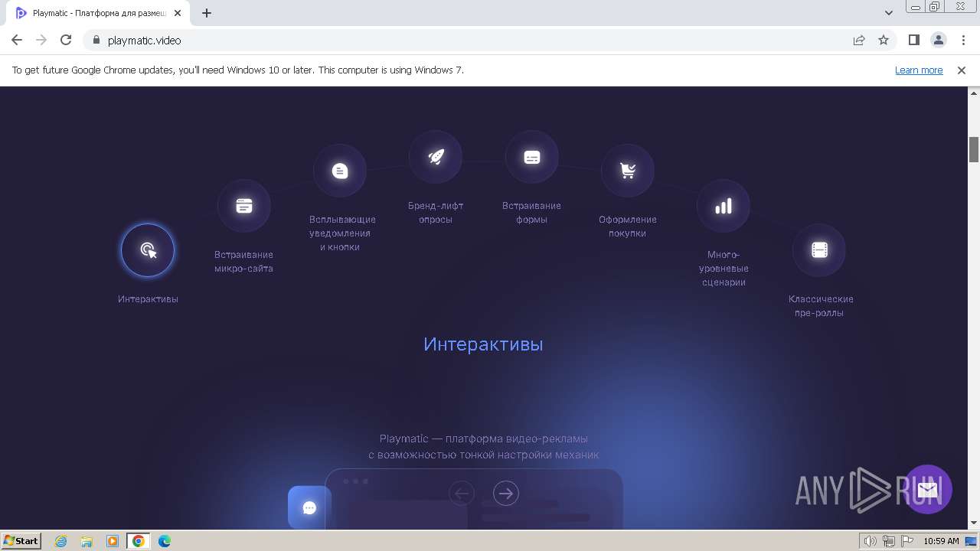The image size is (980, 551).
Task: Open Microsoft Edge from taskbar
Action: 165,541
